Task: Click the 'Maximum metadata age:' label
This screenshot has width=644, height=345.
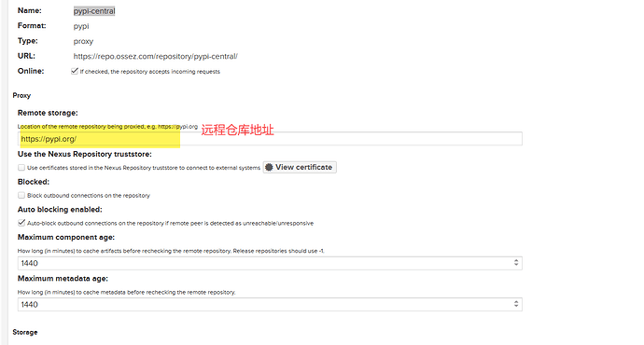Action: tap(63, 279)
